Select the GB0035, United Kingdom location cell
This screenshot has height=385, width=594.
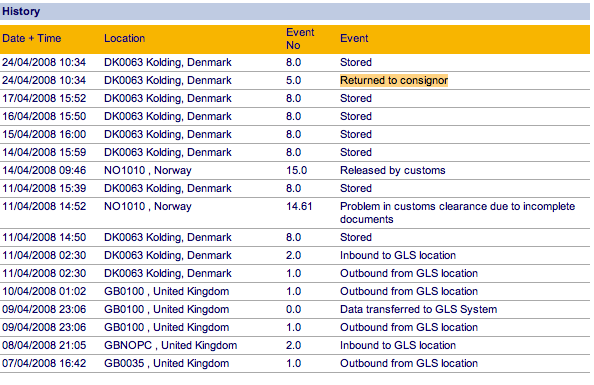tap(166, 363)
